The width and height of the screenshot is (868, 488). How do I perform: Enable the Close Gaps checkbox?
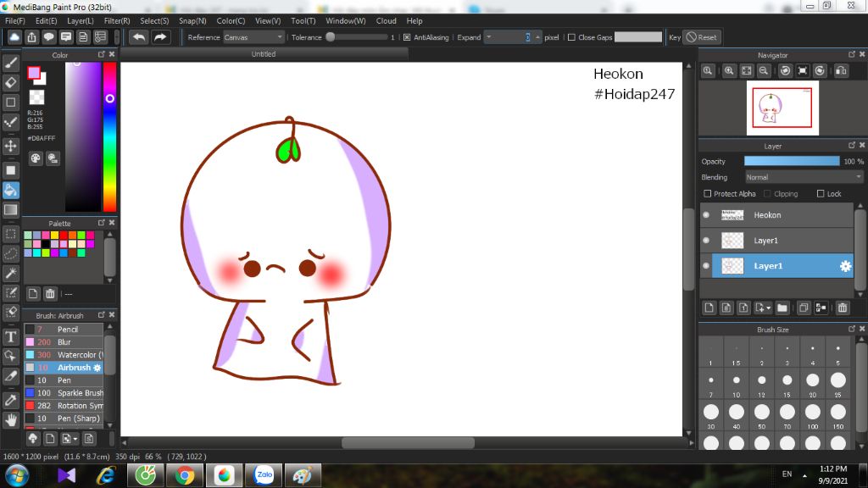pos(571,37)
